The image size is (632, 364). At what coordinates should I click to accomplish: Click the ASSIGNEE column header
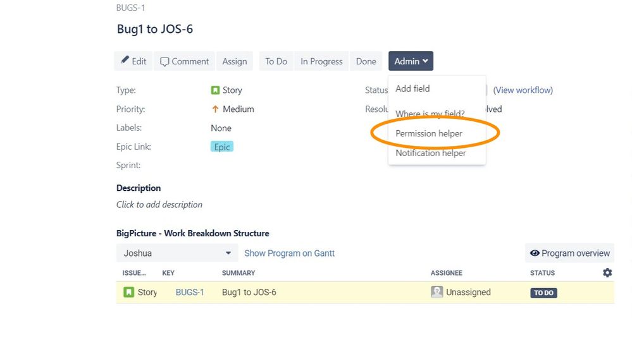(x=446, y=273)
